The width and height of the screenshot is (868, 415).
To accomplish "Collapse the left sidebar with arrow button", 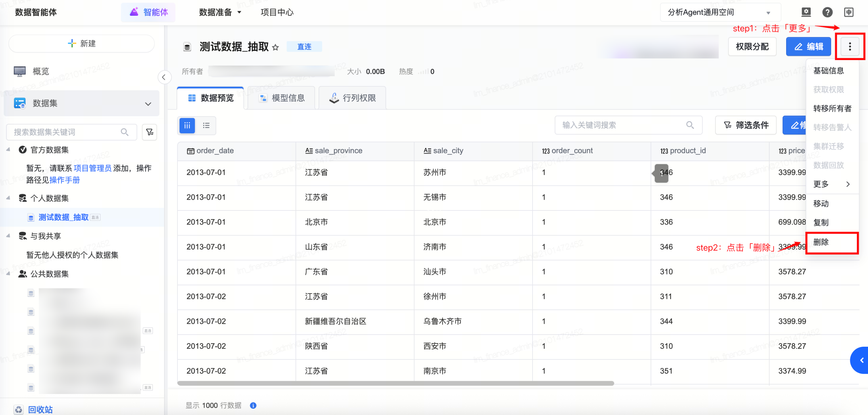I will pos(164,77).
